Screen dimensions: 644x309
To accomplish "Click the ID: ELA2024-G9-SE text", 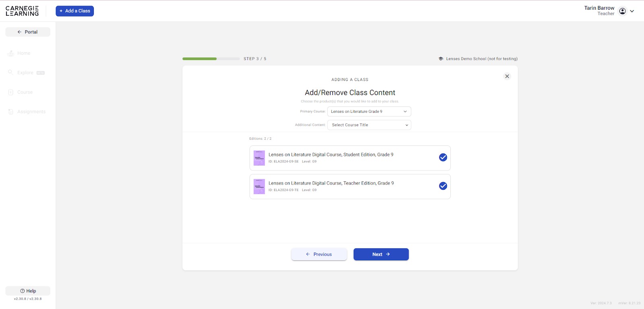I will point(284,162).
